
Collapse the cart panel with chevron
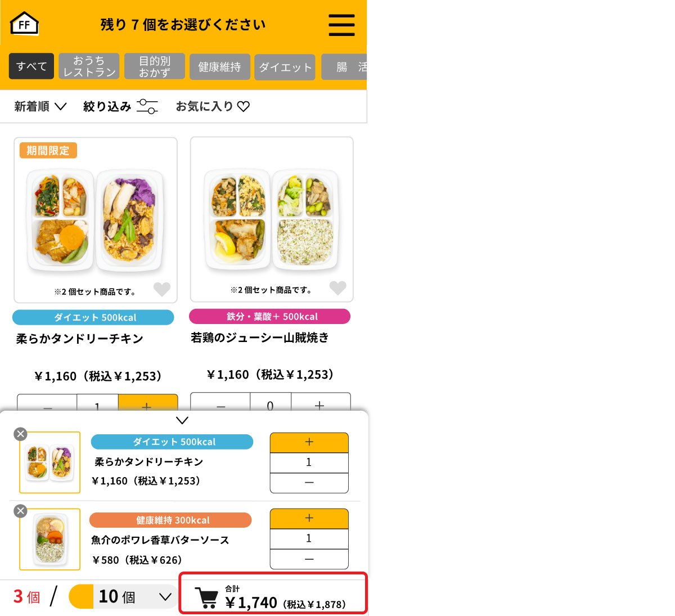[182, 420]
